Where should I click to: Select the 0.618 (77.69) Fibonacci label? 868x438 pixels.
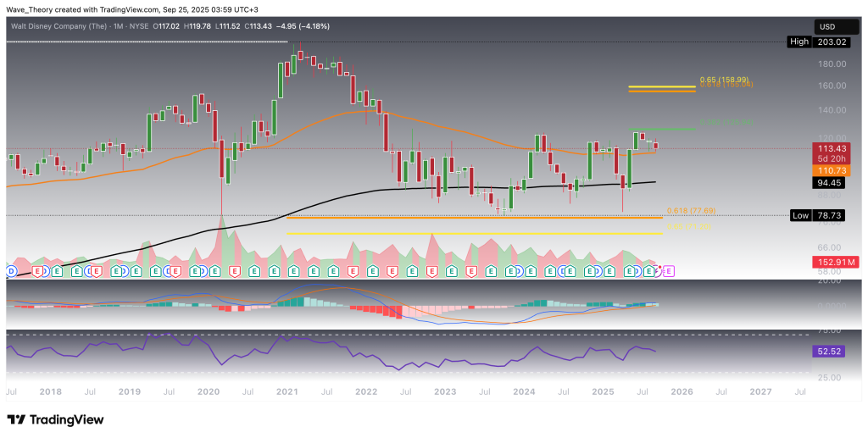(691, 211)
